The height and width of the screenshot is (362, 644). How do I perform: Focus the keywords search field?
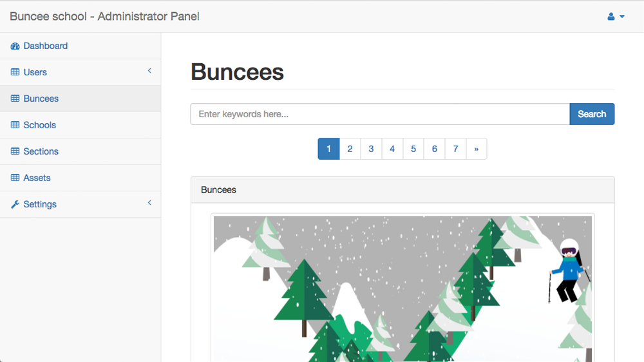tap(380, 114)
